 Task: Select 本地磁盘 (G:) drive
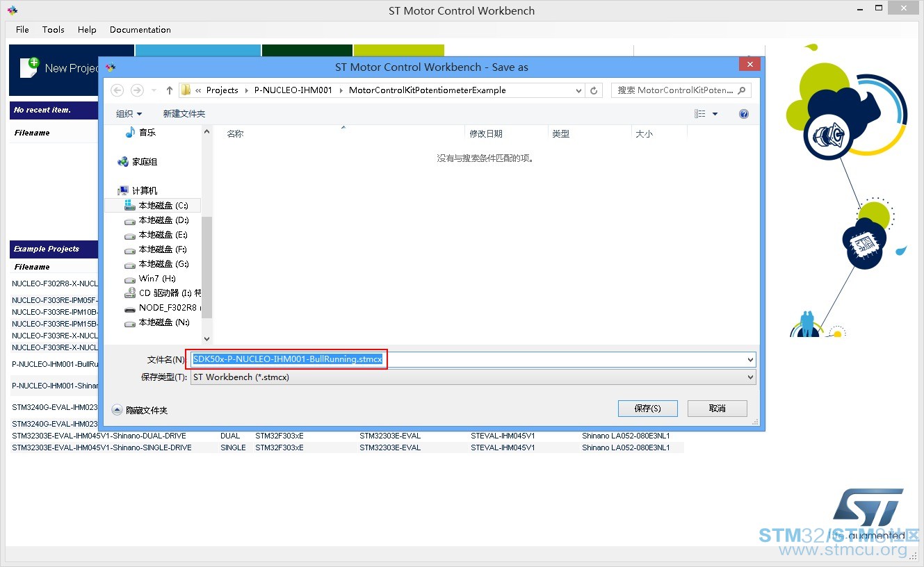point(157,264)
